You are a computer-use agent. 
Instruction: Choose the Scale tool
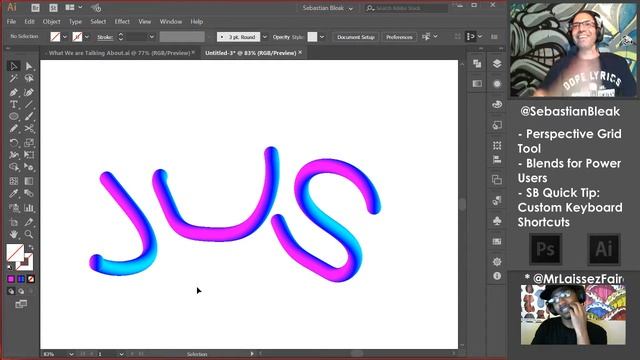pyautogui.click(x=29, y=142)
